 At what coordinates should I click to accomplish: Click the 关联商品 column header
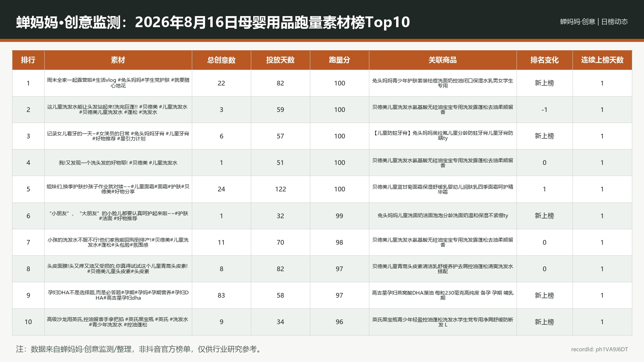click(443, 60)
